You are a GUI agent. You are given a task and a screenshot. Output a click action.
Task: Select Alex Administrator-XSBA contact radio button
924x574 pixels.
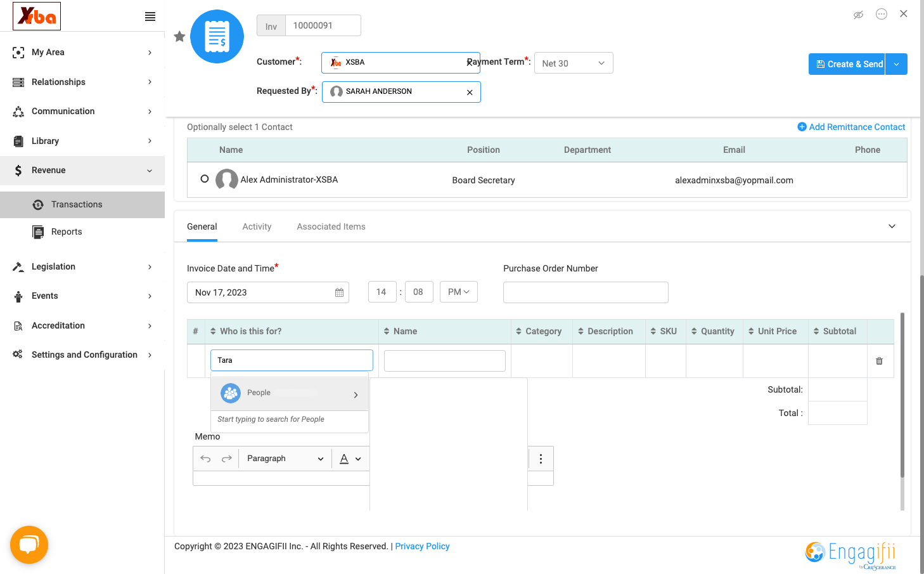click(205, 179)
